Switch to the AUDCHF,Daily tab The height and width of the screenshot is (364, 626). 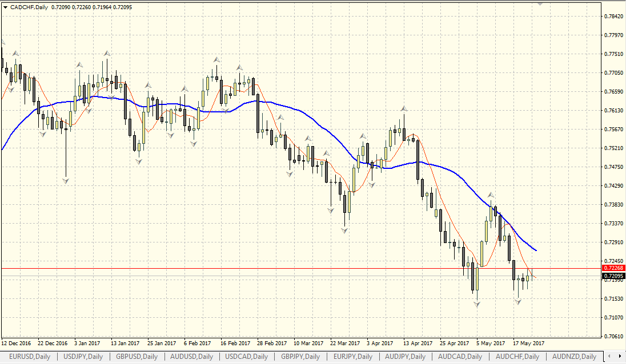click(x=517, y=357)
